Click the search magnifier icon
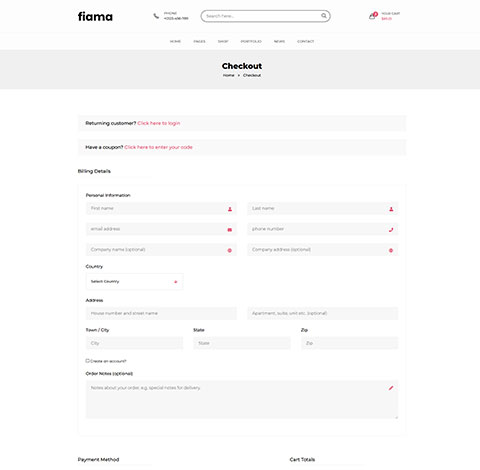Viewport: 480px width, 470px height. pyautogui.click(x=323, y=16)
